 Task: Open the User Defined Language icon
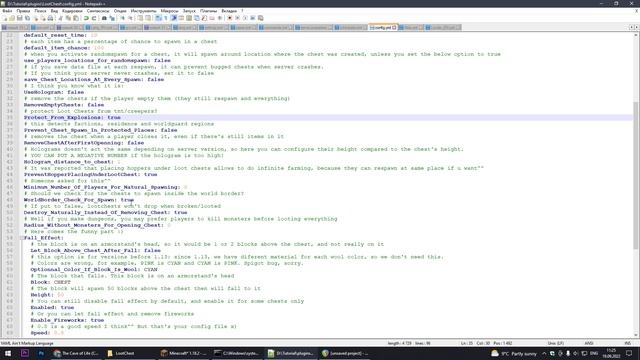(181, 18)
